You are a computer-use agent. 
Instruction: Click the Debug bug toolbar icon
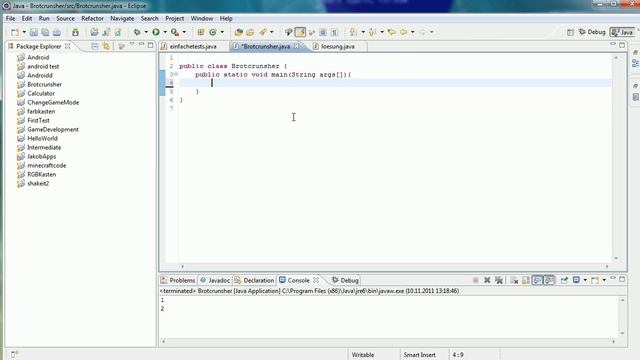pos(137,32)
